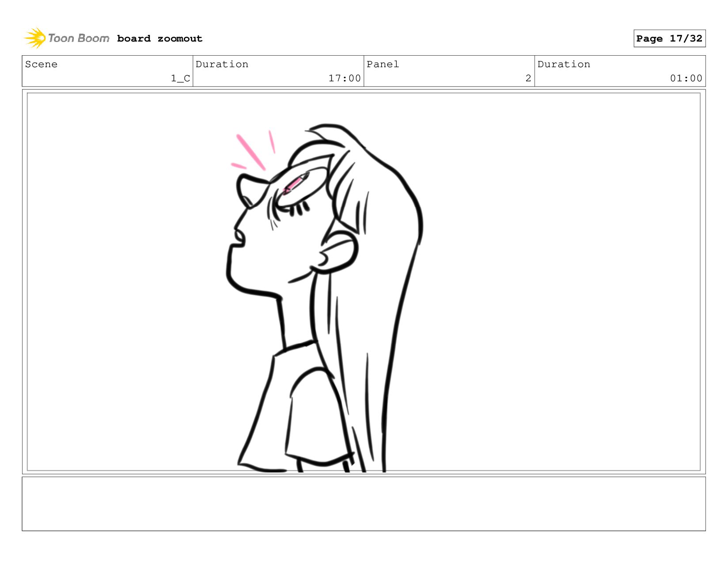Click the empty notes box below the panel
728x564 pixels.
(x=364, y=503)
